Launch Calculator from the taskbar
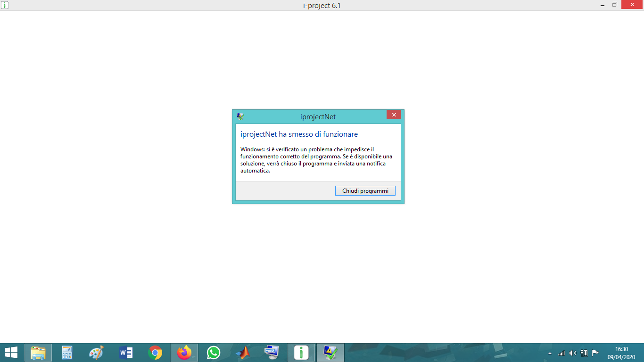Image resolution: width=644 pixels, height=362 pixels. [x=67, y=353]
